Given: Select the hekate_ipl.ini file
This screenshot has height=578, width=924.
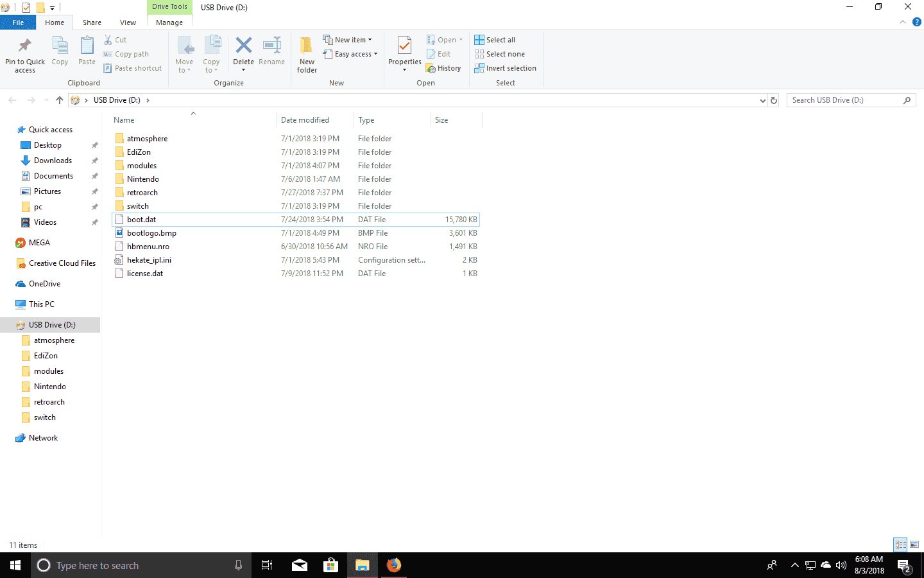Looking at the screenshot, I should pyautogui.click(x=296, y=260).
